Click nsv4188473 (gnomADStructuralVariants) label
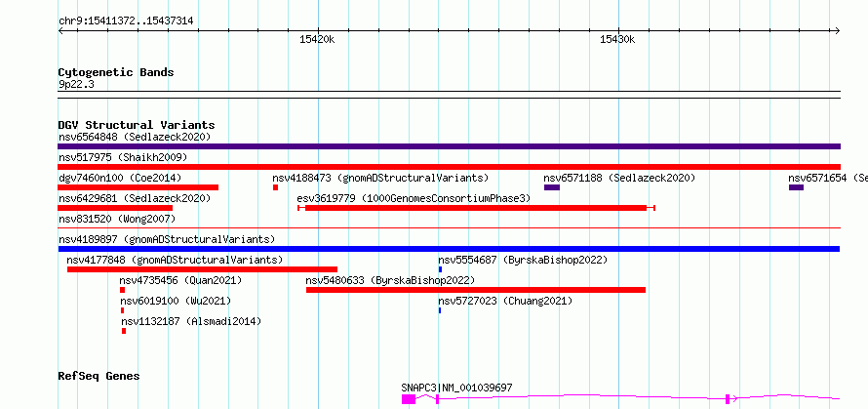Screen dimensions: 868x409 click(x=380, y=178)
